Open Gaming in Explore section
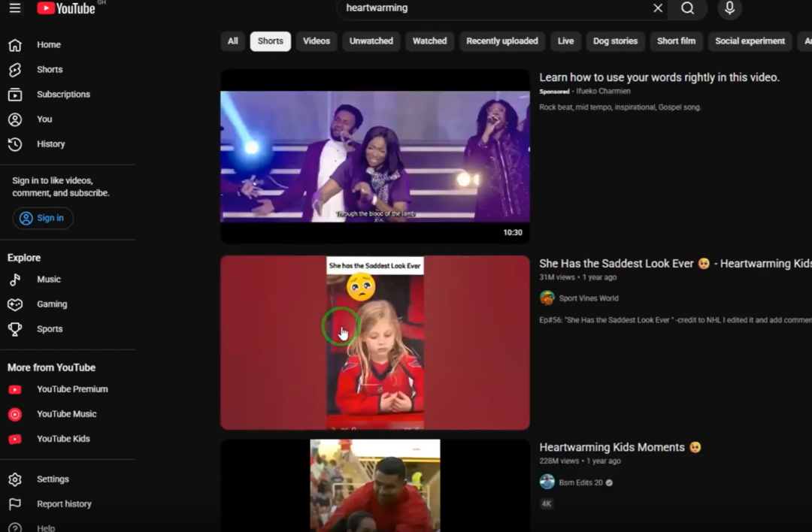This screenshot has width=812, height=532. pos(51,304)
